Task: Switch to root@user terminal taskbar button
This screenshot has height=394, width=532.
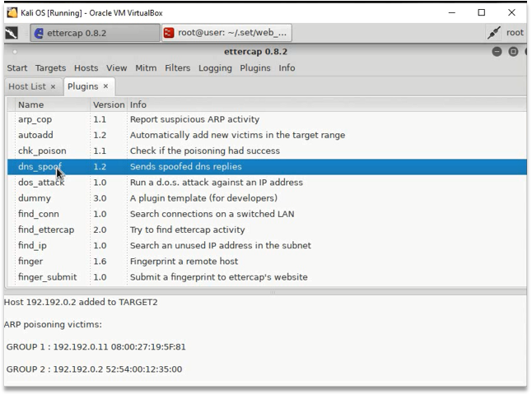Action: (x=226, y=33)
